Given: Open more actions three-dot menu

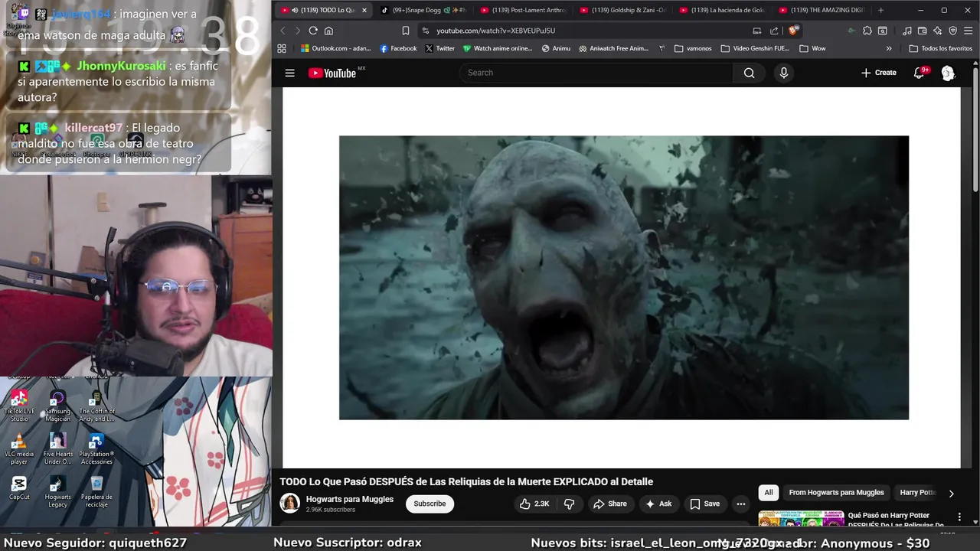Looking at the screenshot, I should [740, 504].
